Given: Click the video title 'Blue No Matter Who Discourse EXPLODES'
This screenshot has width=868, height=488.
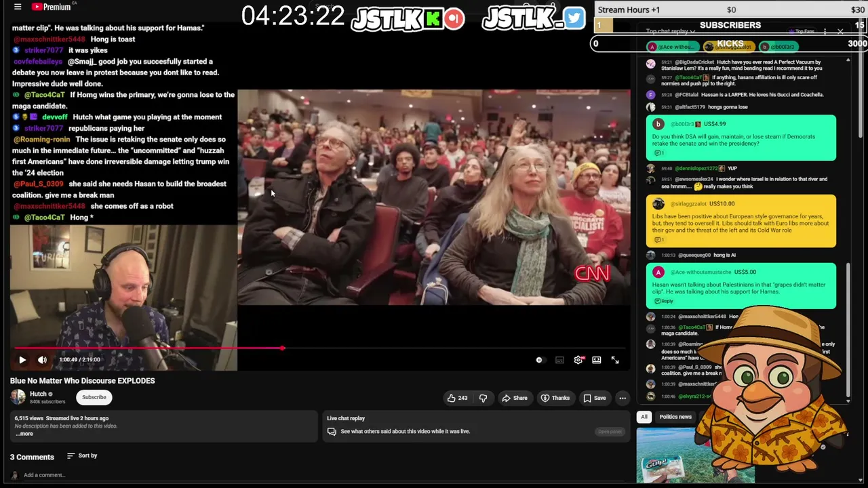Looking at the screenshot, I should pyautogui.click(x=83, y=381).
